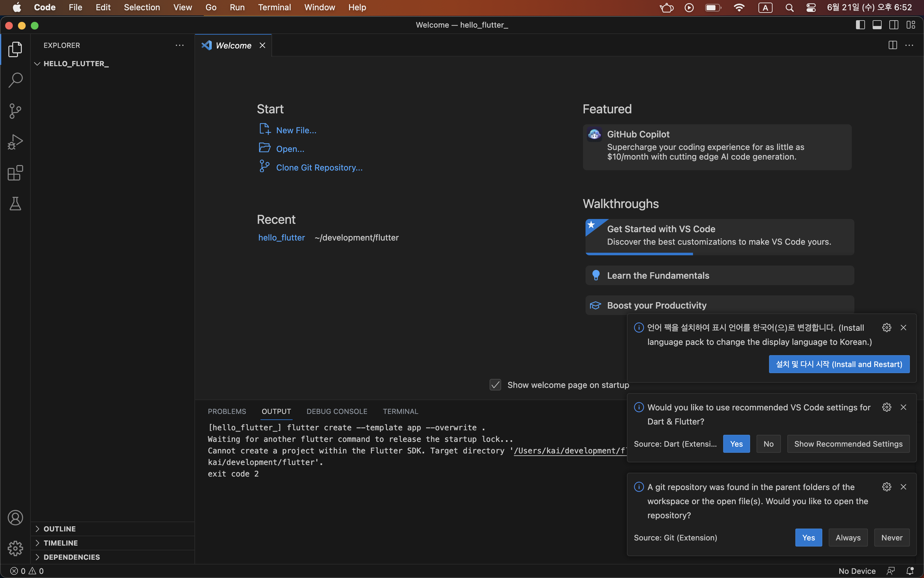Click the New File... link

coord(296,130)
